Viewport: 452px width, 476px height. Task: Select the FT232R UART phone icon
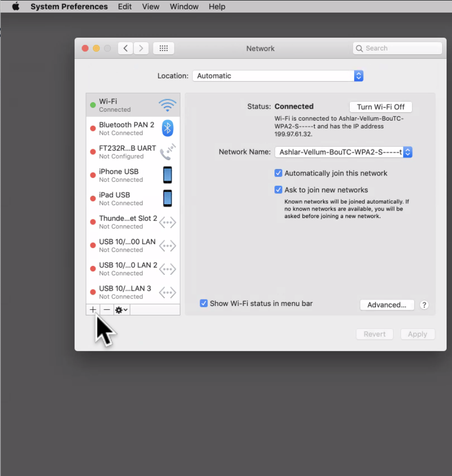point(167,151)
